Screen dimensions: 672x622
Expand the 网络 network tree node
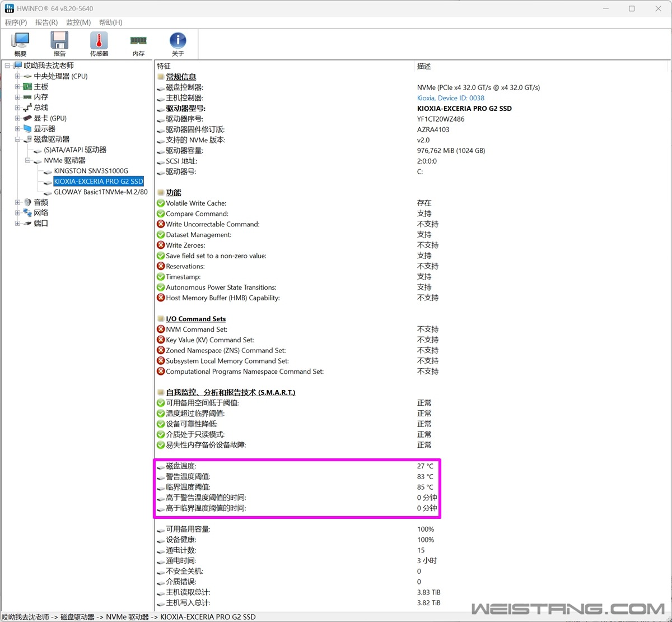click(x=17, y=213)
